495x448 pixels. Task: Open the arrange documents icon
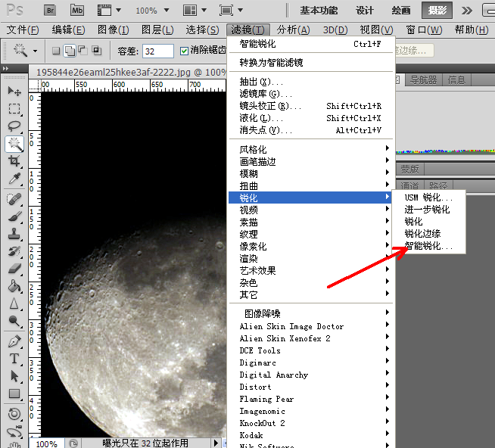190,11
